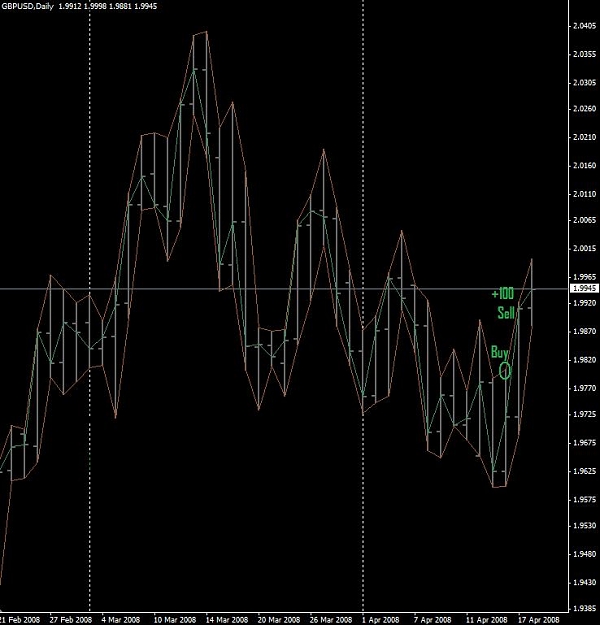Image resolution: width=600 pixels, height=625 pixels.
Task: Click the 26 Mar 2008 date label
Action: 330,620
